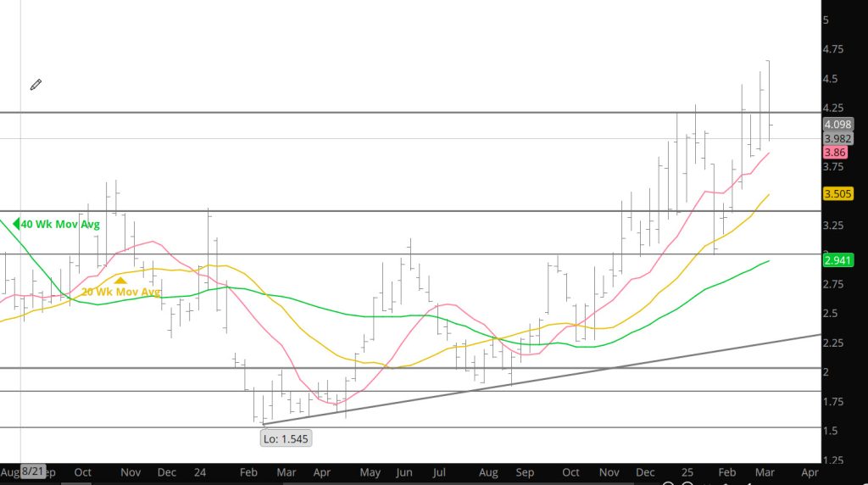Screen dimensions: 868x485
Task: Click the pencil drawing tool icon
Action: click(x=36, y=85)
